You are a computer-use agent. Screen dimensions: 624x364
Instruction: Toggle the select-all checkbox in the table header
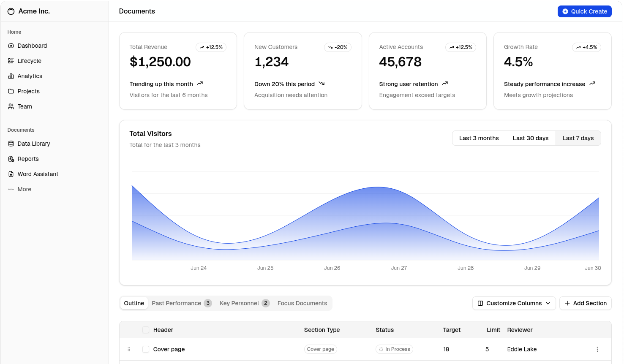pyautogui.click(x=146, y=330)
